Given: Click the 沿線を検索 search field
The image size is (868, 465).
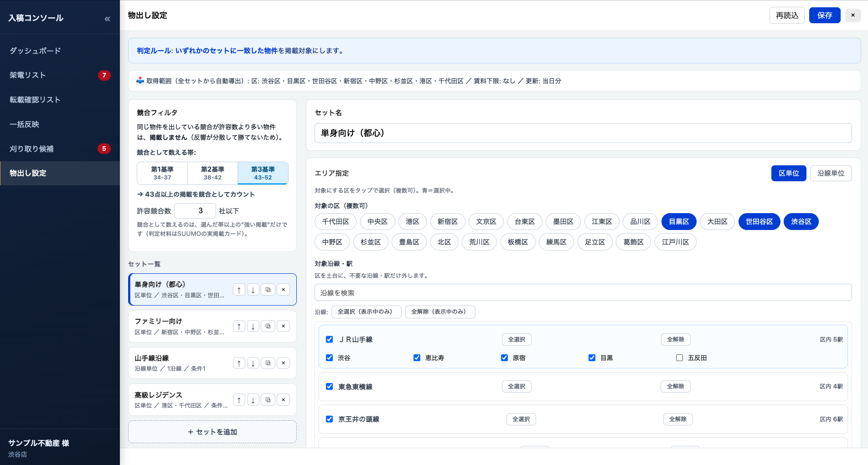Looking at the screenshot, I should (x=583, y=293).
